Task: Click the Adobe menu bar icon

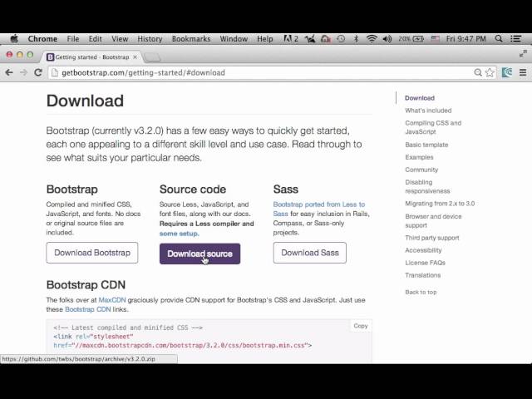Action: pos(290,39)
